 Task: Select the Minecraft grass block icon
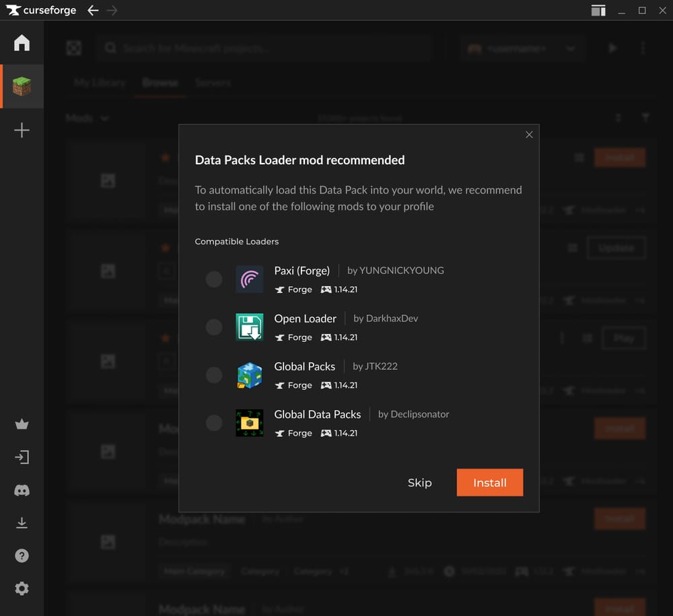click(x=22, y=86)
